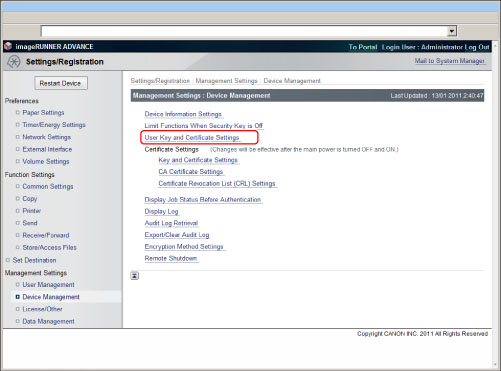Screen dimensions: 501x371
Task: Open Export/Clear Audit Log link
Action: pos(177,235)
